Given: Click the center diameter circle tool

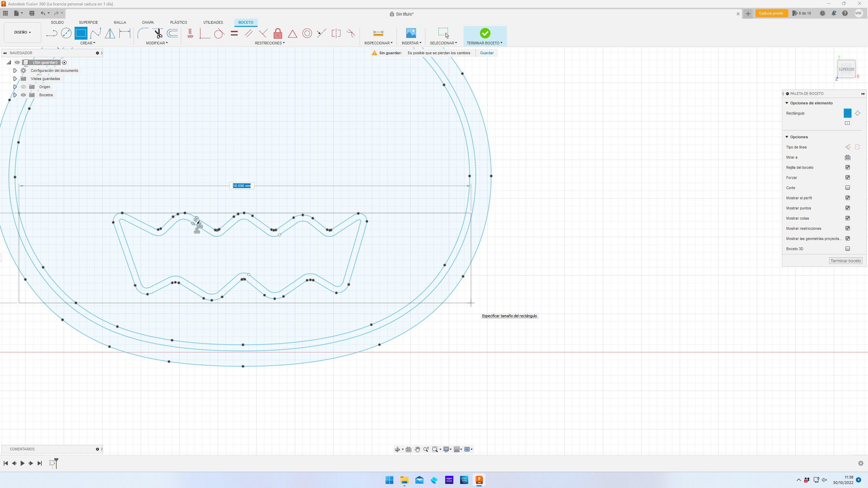Looking at the screenshot, I should click(x=66, y=33).
